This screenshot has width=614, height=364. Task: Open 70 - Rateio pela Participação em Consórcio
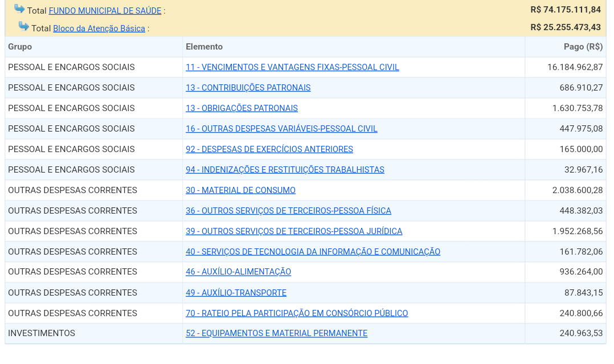coord(297,313)
